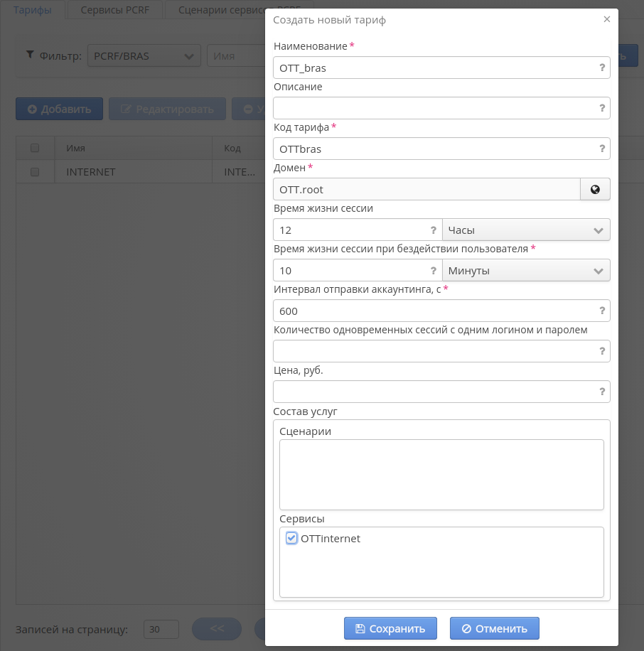The height and width of the screenshot is (651, 644).
Task: Close the create tariff dialog with X
Action: (606, 20)
